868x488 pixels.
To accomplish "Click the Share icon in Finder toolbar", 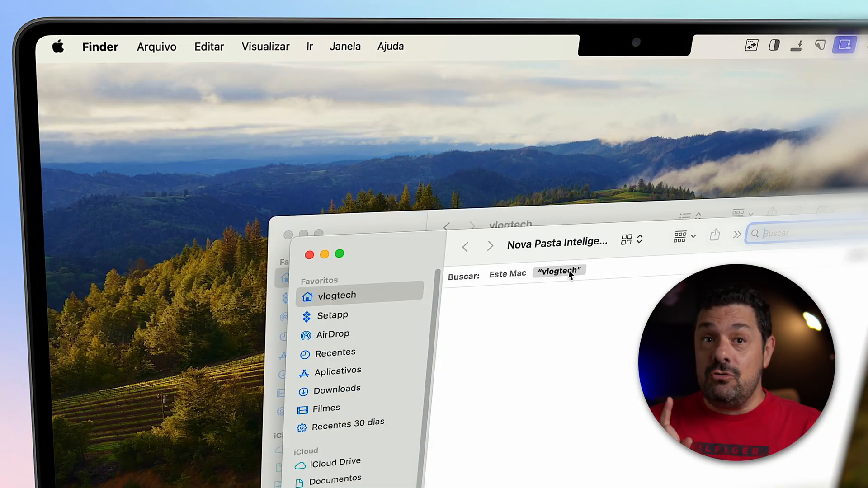I will [715, 238].
